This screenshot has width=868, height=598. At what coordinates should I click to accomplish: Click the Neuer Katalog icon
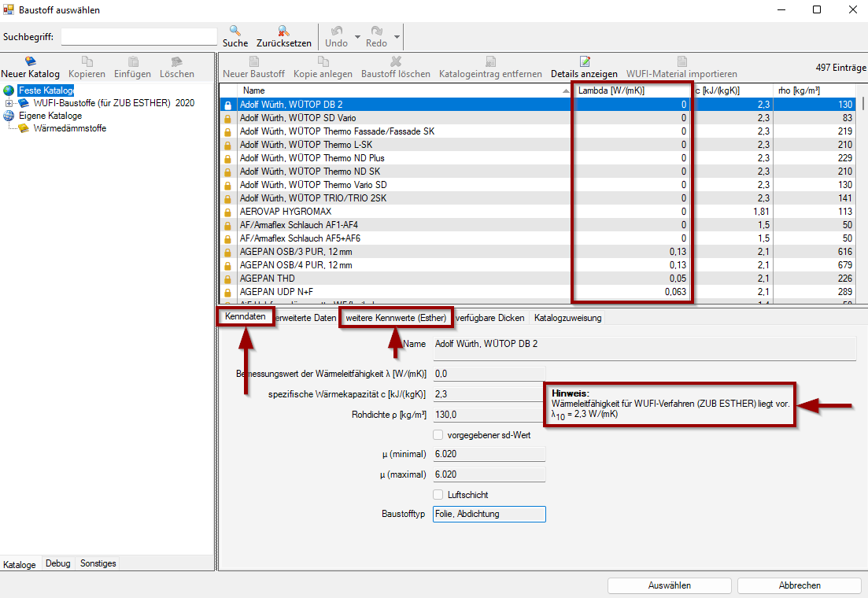[30, 62]
